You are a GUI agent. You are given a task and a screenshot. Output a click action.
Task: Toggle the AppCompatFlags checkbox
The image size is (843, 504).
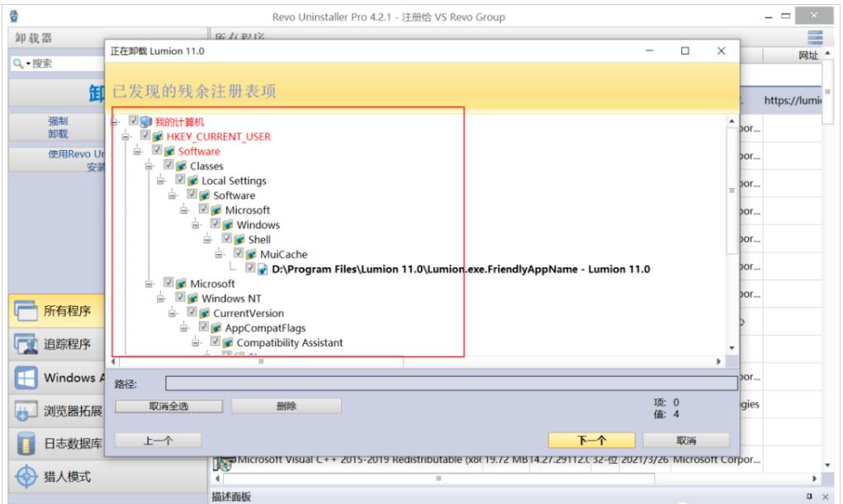click(x=204, y=326)
